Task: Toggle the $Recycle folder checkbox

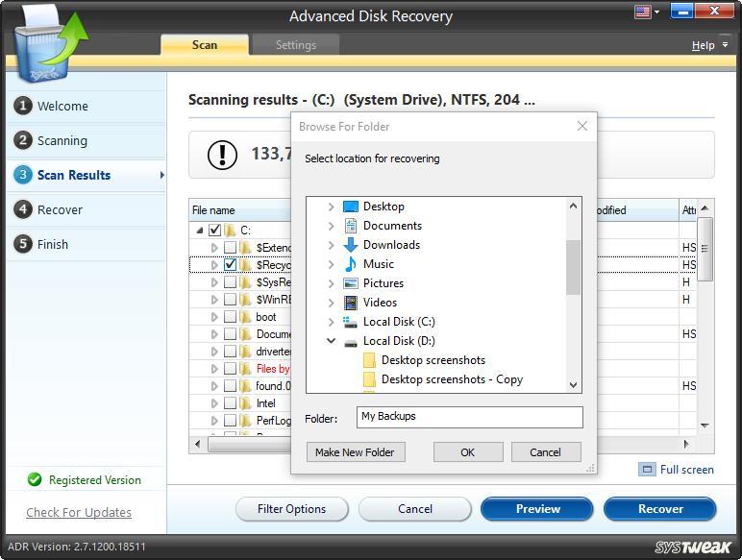Action: 231,265
